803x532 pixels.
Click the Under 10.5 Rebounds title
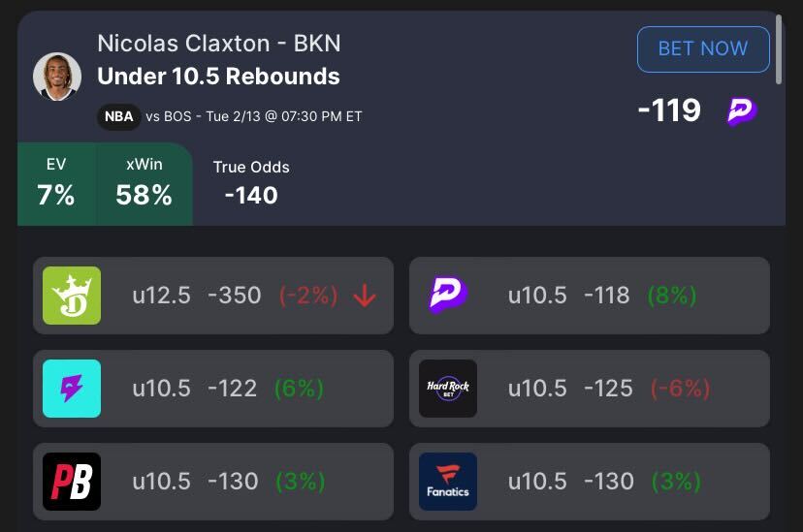pos(218,77)
